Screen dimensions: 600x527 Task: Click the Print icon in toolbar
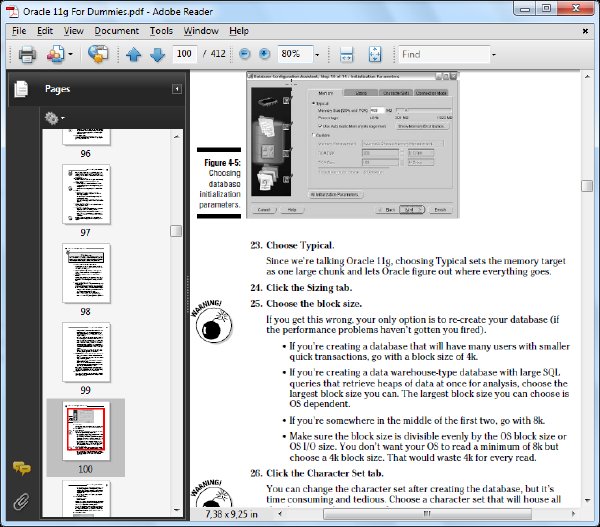(27, 54)
